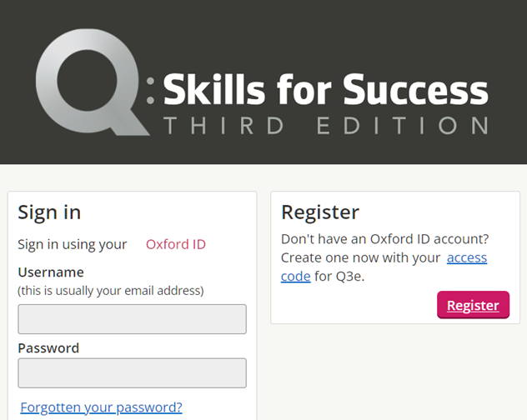Click the 'Don't have an Oxford ID account?' text
Viewport: 527px width, 420px height.
pos(385,239)
